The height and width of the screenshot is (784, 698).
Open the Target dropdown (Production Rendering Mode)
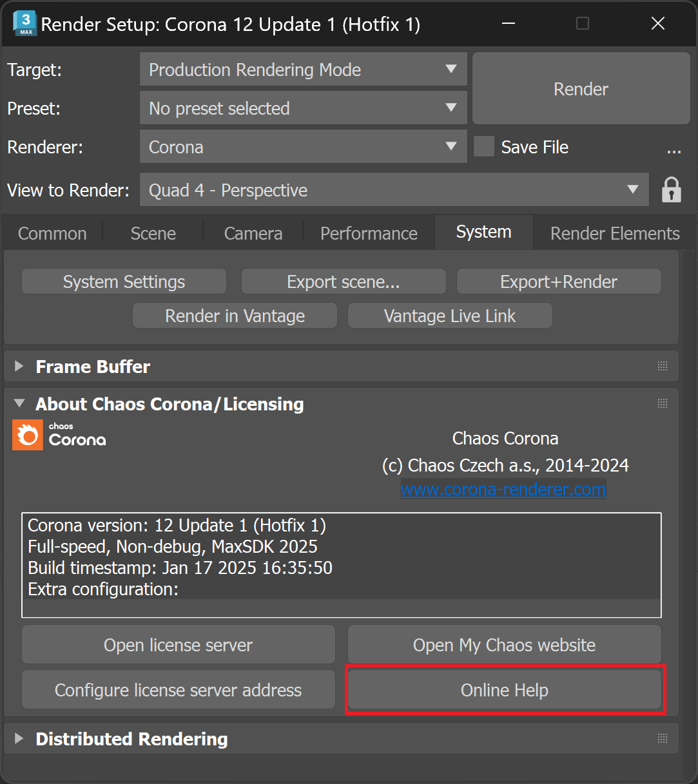(303, 70)
